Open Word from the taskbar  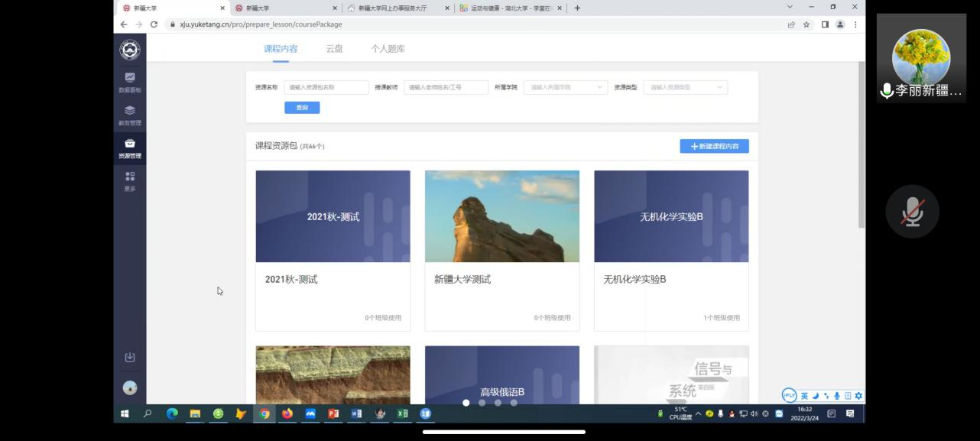pyautogui.click(x=356, y=413)
